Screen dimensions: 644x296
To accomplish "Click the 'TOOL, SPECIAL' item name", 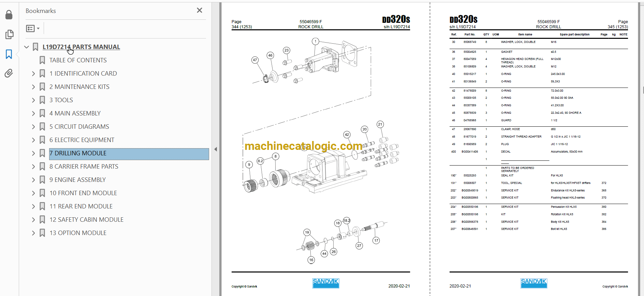I will click(x=511, y=183).
